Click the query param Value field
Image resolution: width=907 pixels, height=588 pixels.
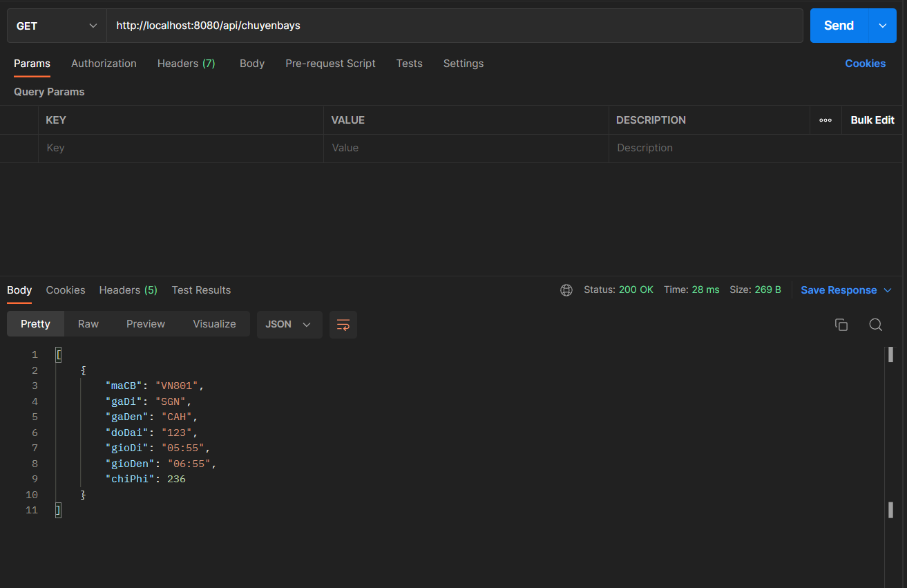[x=466, y=148]
